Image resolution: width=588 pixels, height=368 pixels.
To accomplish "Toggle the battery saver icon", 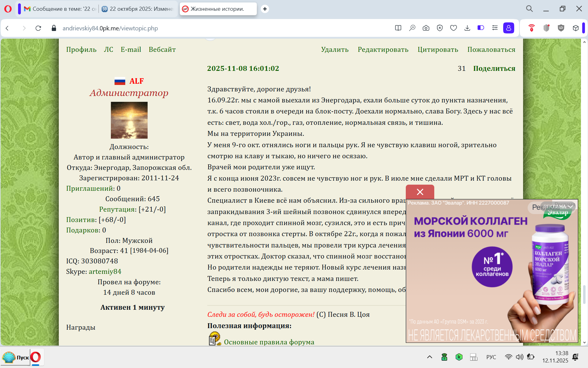I will coord(481,28).
